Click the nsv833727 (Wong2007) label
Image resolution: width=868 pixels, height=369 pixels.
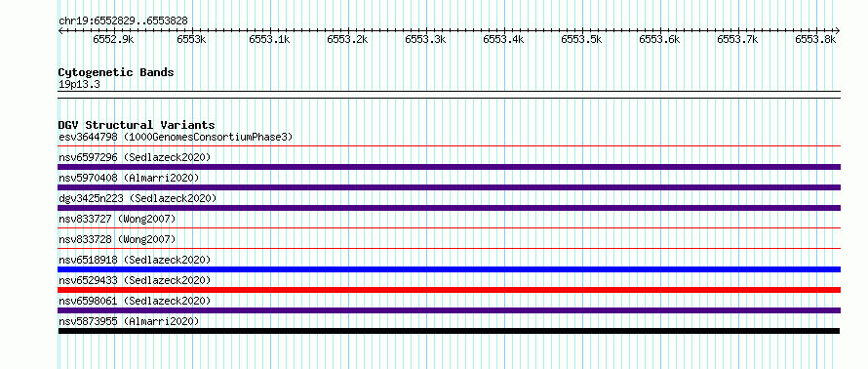point(117,219)
